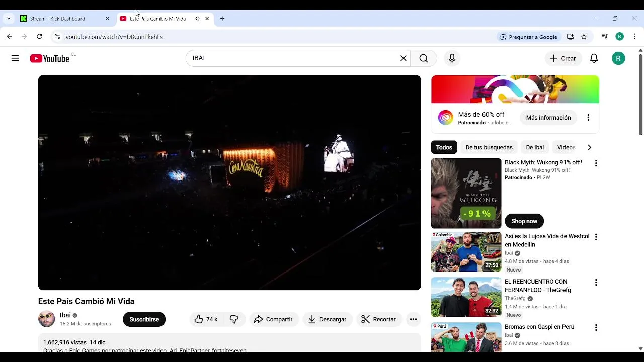Click the scrollbar down arrow
The width and height of the screenshot is (644, 362).
[640, 348]
